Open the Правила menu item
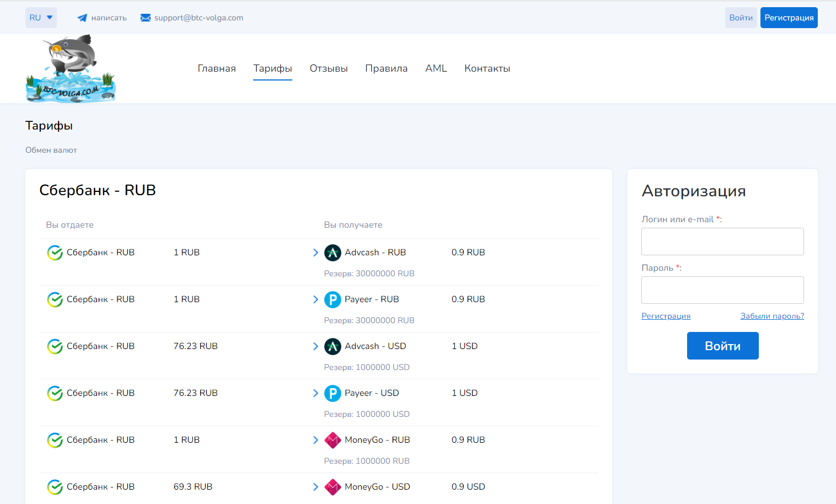The image size is (836, 504). [x=386, y=68]
